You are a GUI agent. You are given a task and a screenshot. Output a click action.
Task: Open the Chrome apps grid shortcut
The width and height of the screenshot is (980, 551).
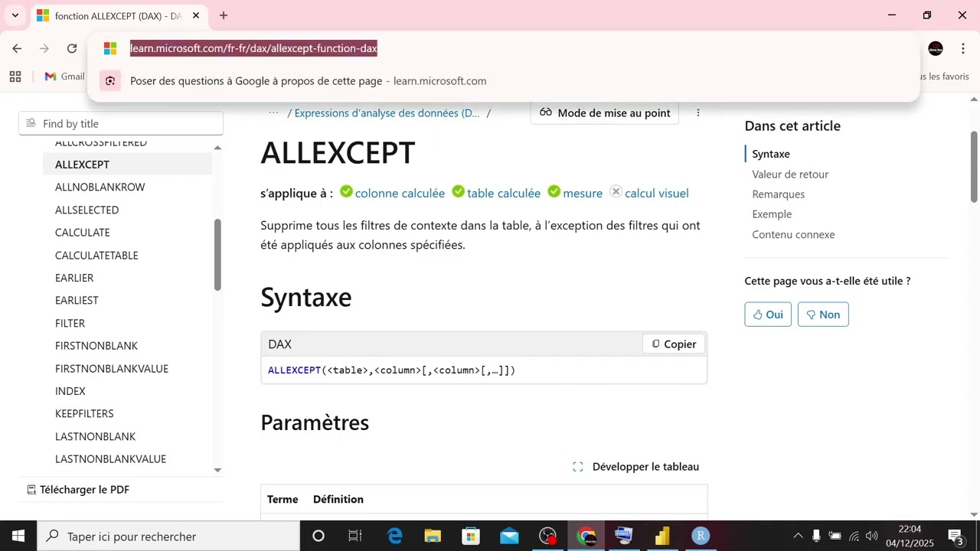(15, 77)
